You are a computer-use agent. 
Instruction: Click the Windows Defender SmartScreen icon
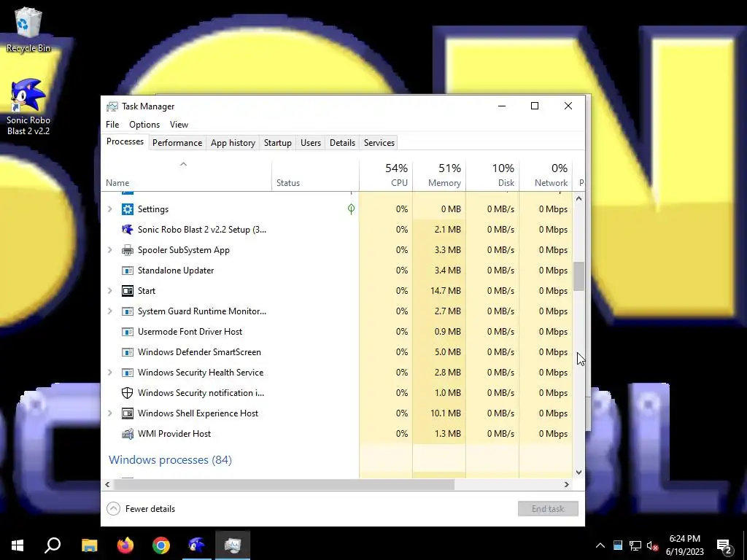pyautogui.click(x=127, y=352)
